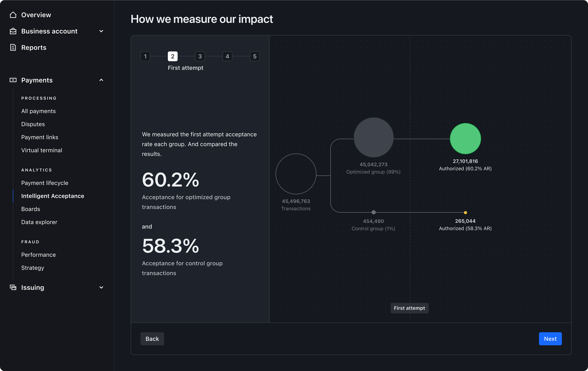The width and height of the screenshot is (588, 371).
Task: Click the 45,496,763 Transactions value
Action: tap(296, 201)
